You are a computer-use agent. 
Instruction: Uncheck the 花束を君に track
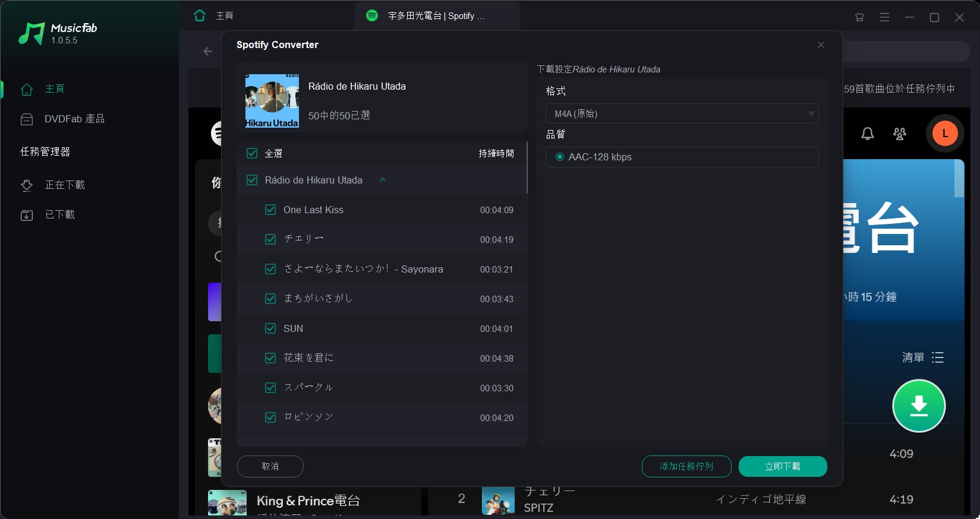click(x=270, y=358)
